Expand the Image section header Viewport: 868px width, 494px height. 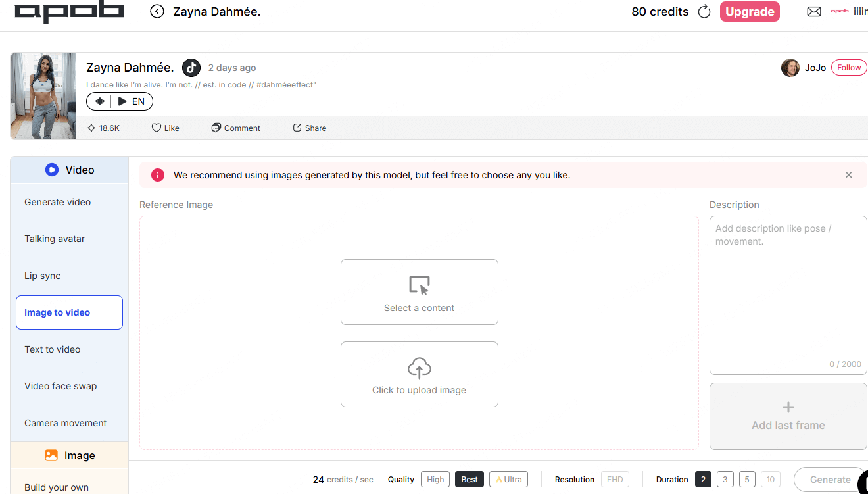tap(69, 455)
